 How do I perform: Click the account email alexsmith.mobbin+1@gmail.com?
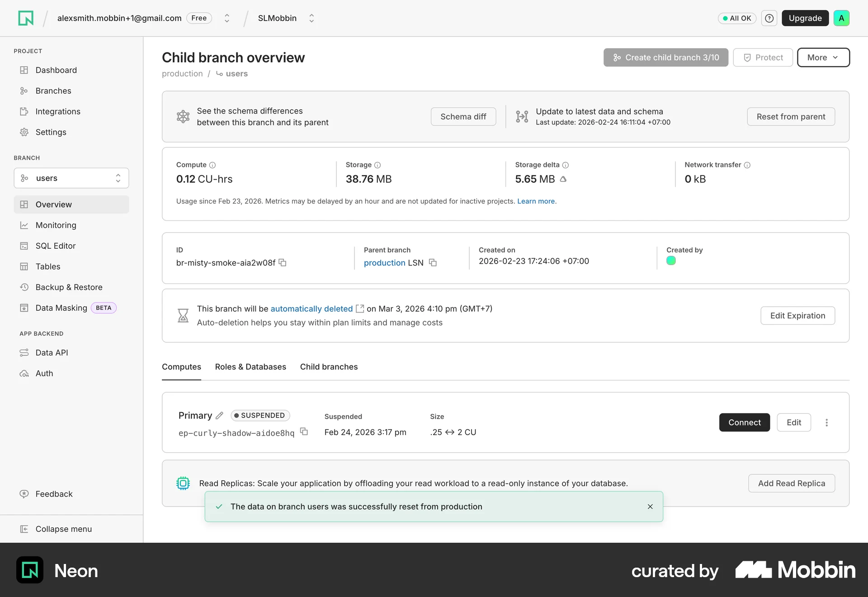tap(119, 18)
